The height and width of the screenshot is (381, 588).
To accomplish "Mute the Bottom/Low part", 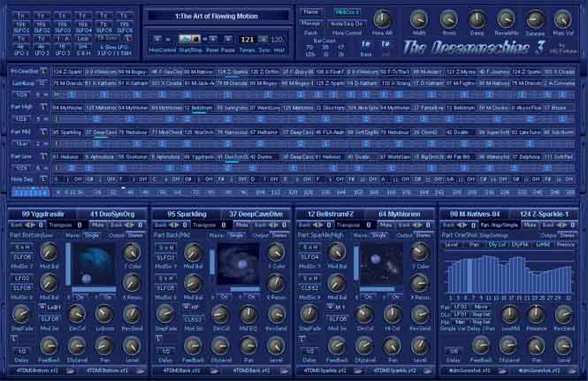I will click(98, 225).
